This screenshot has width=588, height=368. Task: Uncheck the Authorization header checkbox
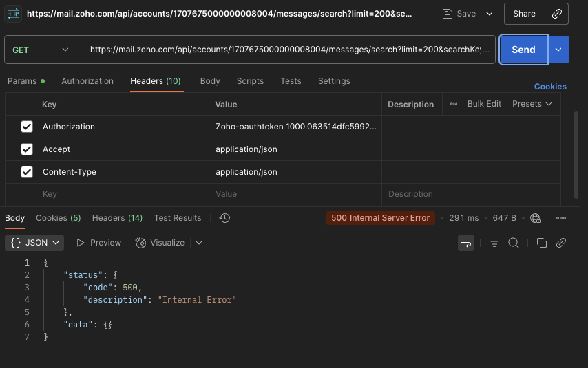27,127
